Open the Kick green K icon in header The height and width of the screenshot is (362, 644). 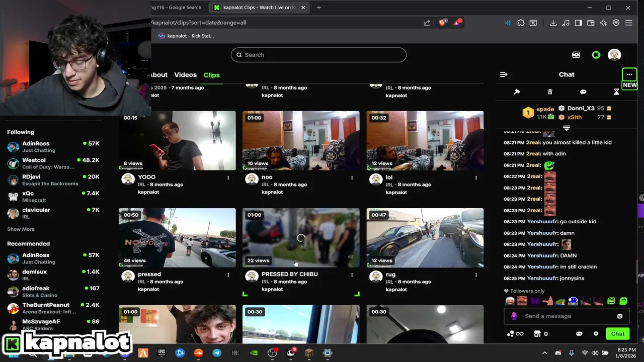(x=596, y=55)
